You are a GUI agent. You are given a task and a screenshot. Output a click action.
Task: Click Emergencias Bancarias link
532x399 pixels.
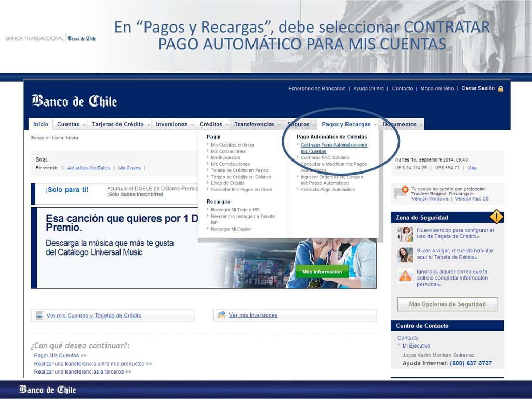click(x=317, y=88)
